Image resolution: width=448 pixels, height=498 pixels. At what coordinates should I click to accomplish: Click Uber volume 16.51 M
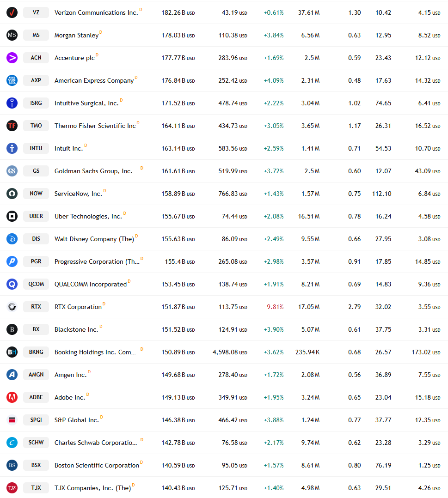tap(309, 216)
